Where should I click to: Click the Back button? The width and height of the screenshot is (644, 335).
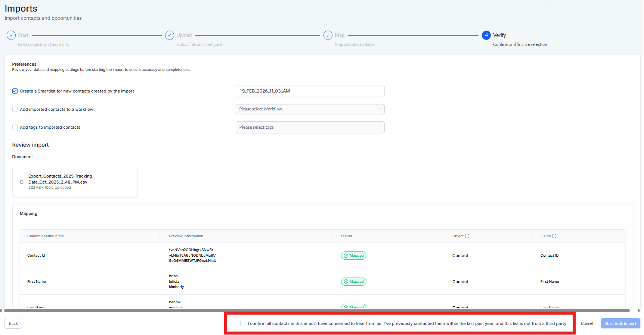13,323
